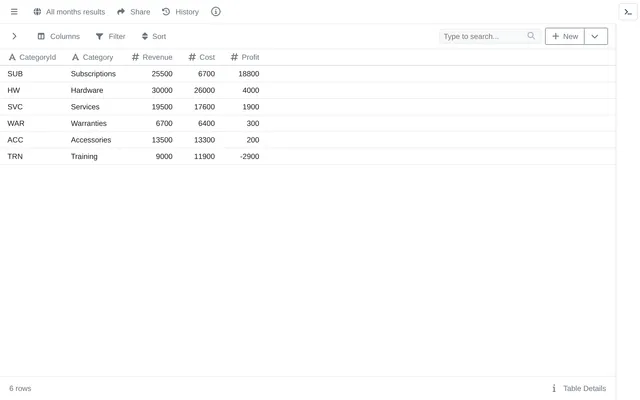Select the 13300 cost cell
Viewport: 640px width, 400px height.
pos(204,140)
